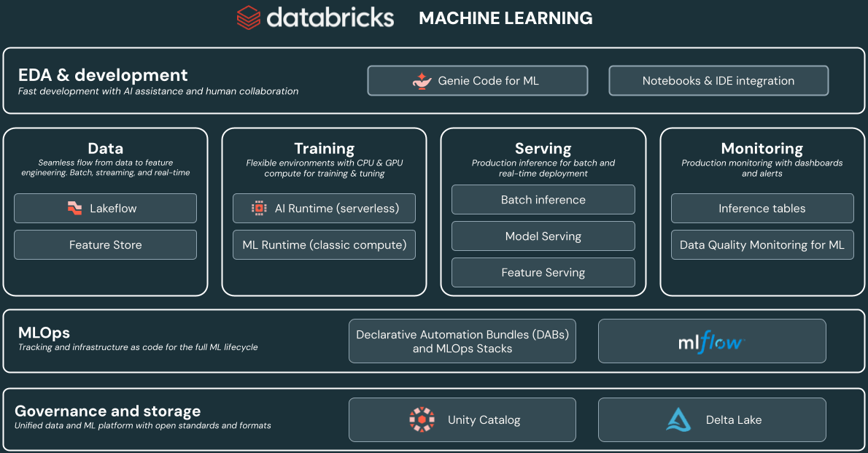Open Notebooks & IDE integration box
This screenshot has height=453, width=868.
coord(718,81)
